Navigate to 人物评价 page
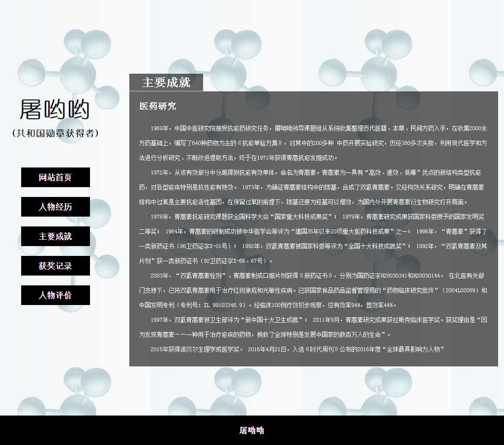This screenshot has width=504, height=445. pyautogui.click(x=55, y=295)
